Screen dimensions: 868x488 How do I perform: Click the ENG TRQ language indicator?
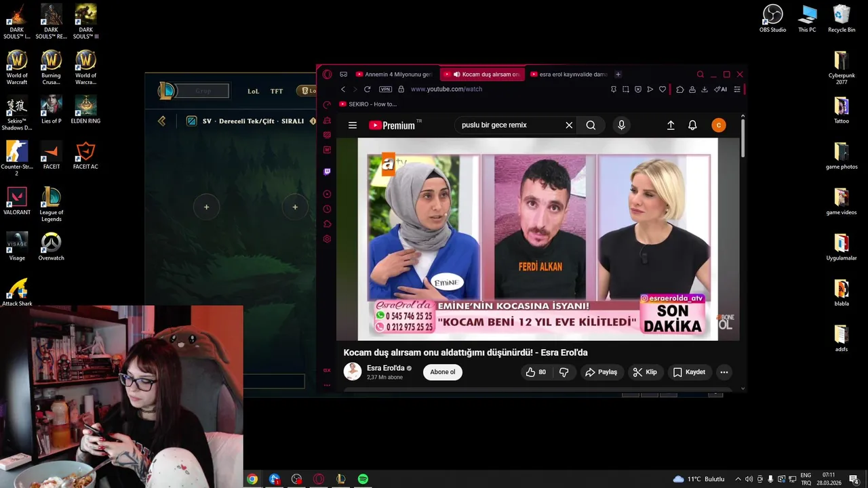pyautogui.click(x=806, y=479)
